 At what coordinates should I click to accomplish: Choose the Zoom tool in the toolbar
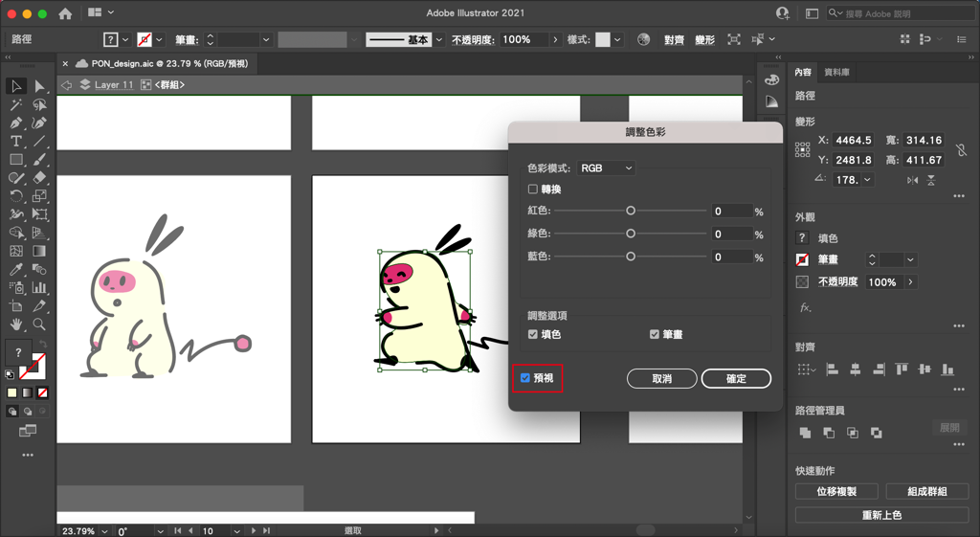[x=39, y=324]
